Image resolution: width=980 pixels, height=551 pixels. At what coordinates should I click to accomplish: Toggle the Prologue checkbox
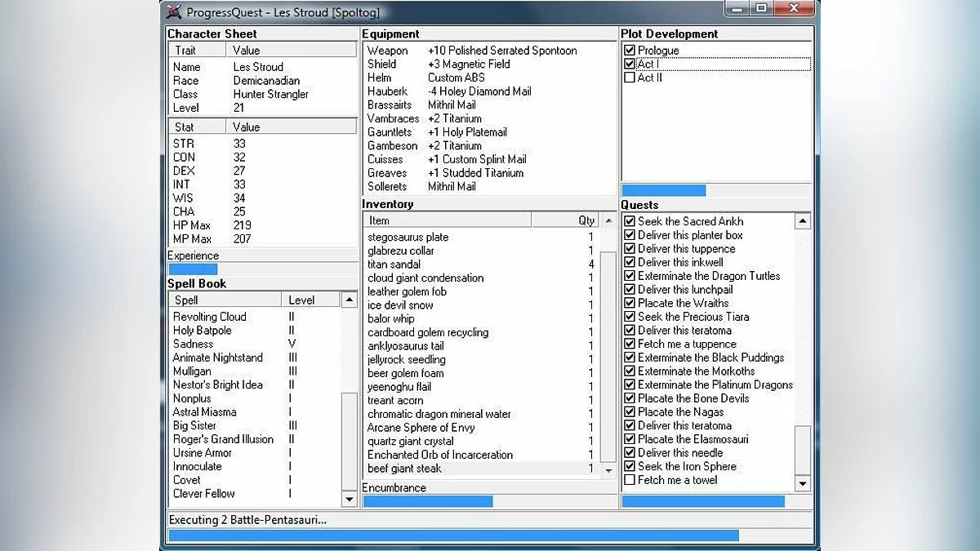[629, 51]
